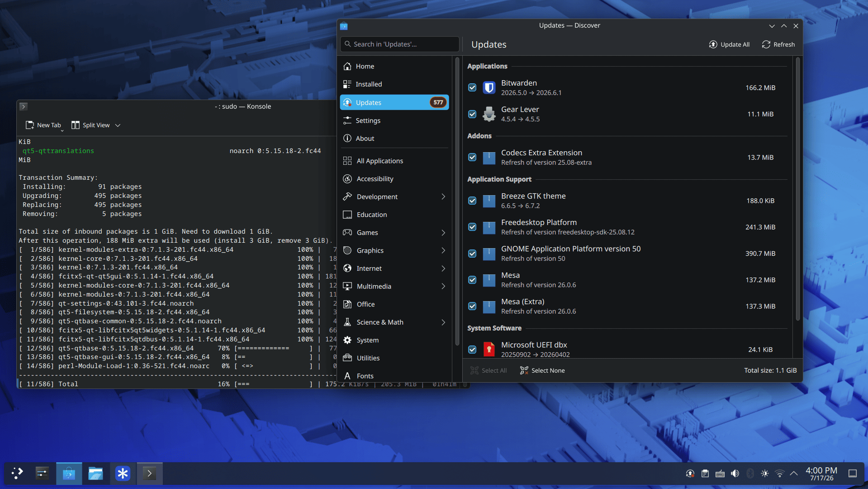Uncheck the Bitwarden update checkbox

pos(472,87)
